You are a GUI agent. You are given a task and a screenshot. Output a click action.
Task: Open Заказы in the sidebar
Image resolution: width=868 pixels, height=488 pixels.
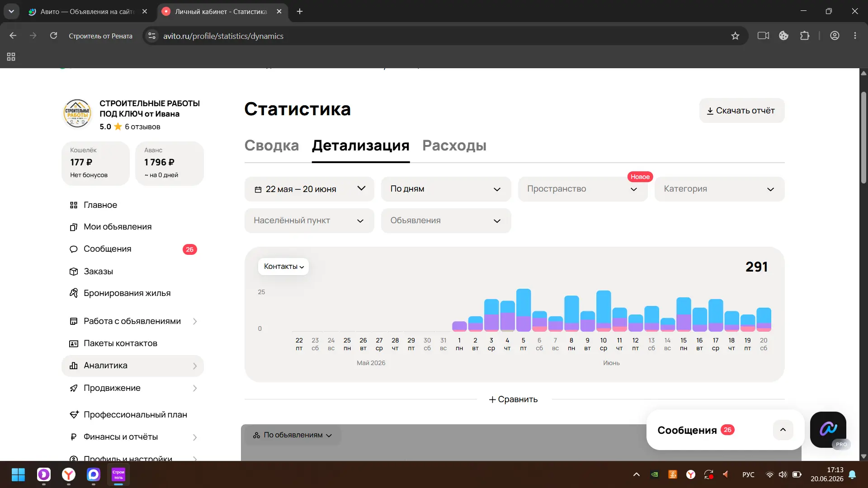98,271
